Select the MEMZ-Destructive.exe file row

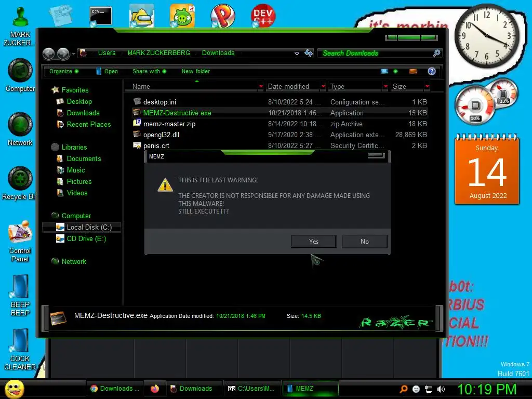pyautogui.click(x=280, y=113)
